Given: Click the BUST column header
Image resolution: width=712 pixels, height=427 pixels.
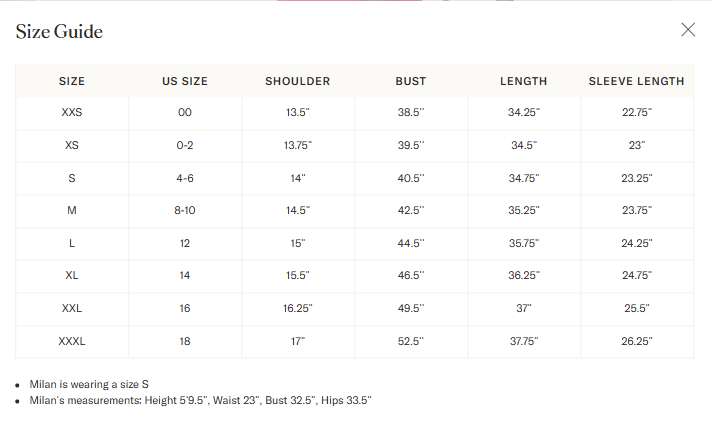Looking at the screenshot, I should 411,81.
